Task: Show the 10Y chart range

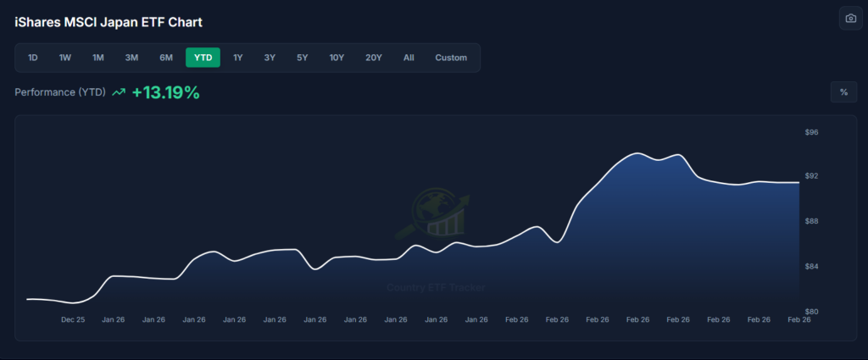Action: click(337, 58)
